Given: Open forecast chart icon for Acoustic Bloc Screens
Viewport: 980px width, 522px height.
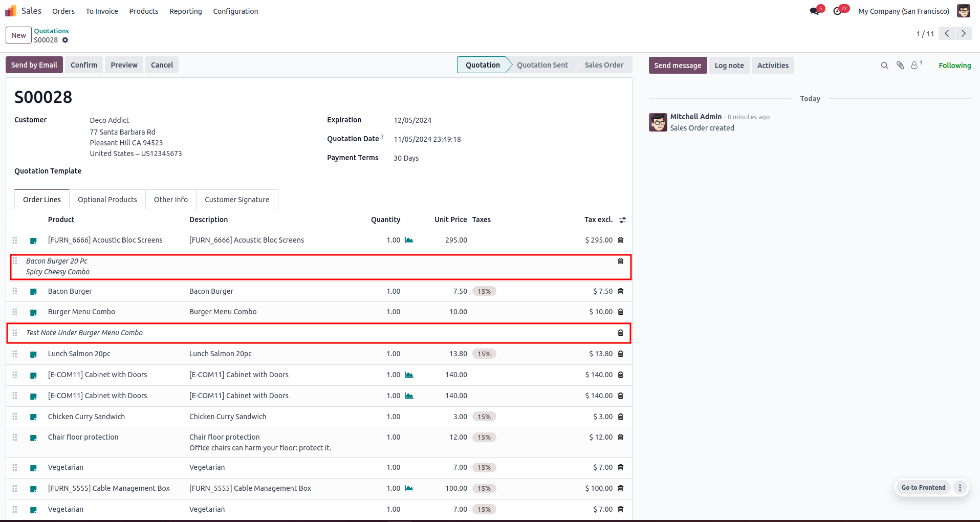Looking at the screenshot, I should [409, 240].
